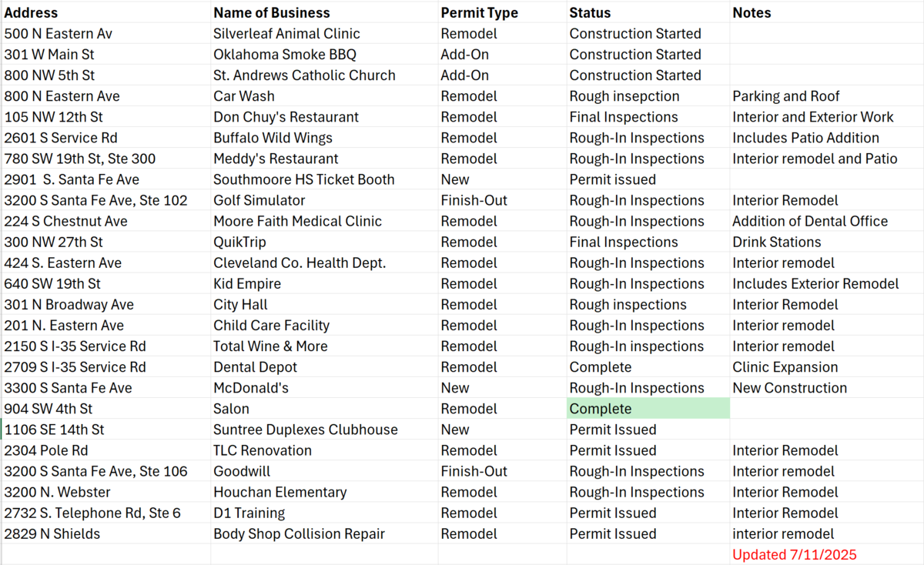The width and height of the screenshot is (924, 565).
Task: Click Moore Faith Medical Clinic cell
Action: pos(324,221)
